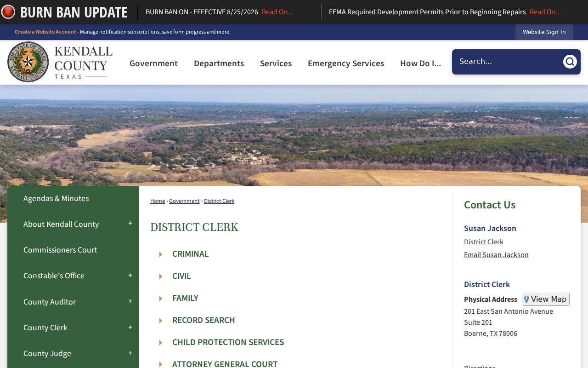
Task: Click the Government breadcrumb link
Action: tap(184, 201)
